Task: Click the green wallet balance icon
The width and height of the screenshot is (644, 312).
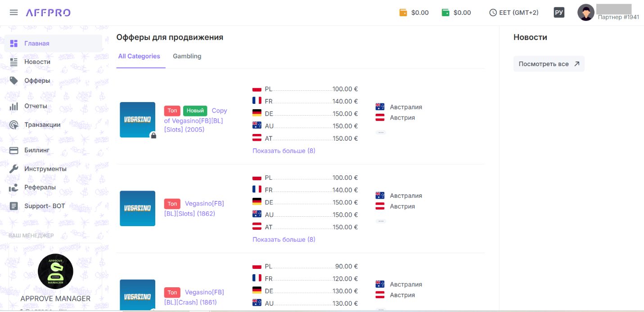Action: coord(446,13)
